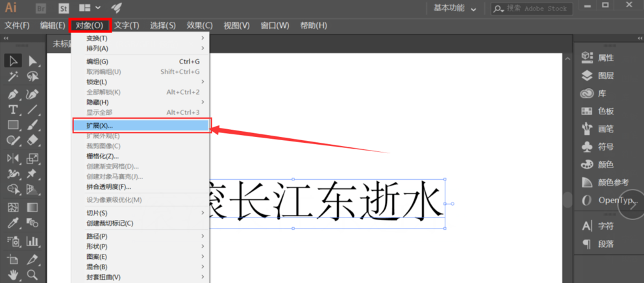Select the Gradient tool
644x283 pixels.
click(x=32, y=207)
